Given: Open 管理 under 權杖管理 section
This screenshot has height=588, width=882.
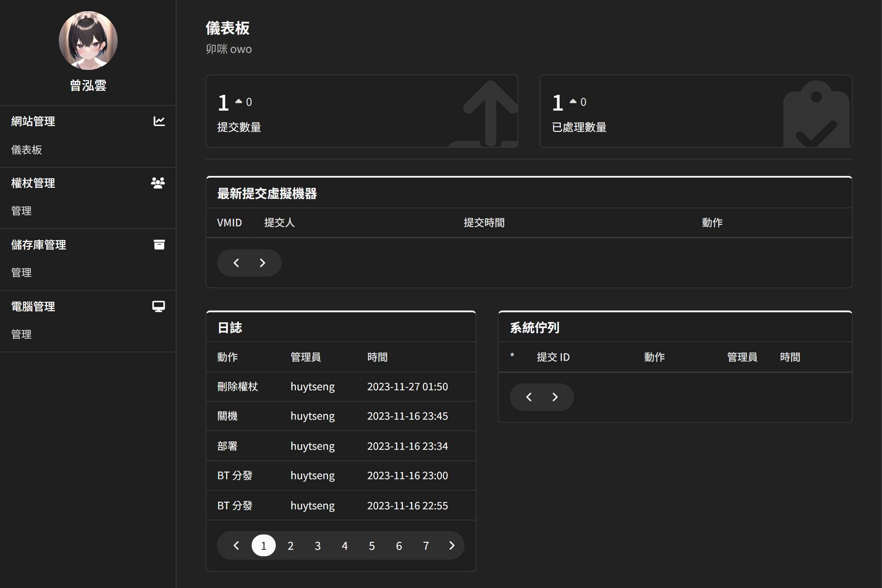Looking at the screenshot, I should 21,211.
